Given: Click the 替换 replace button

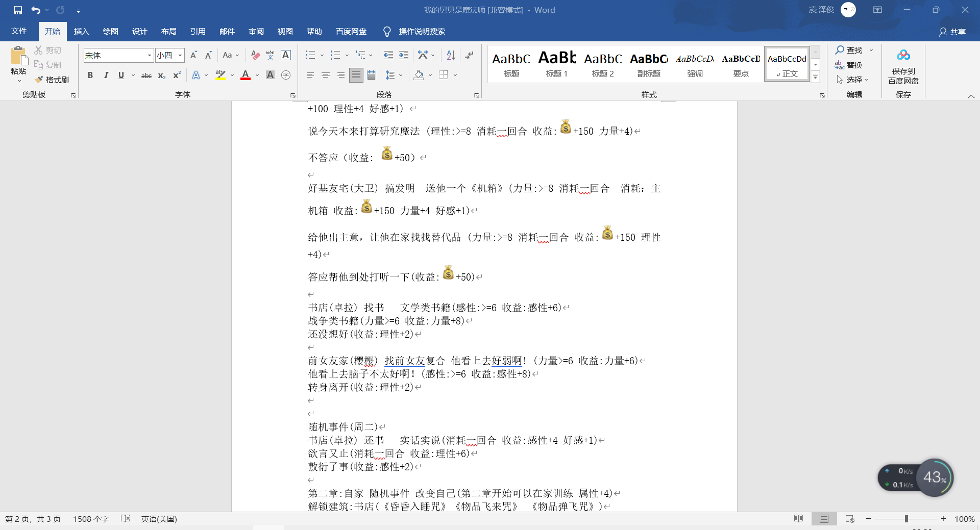Looking at the screenshot, I should pyautogui.click(x=849, y=65).
